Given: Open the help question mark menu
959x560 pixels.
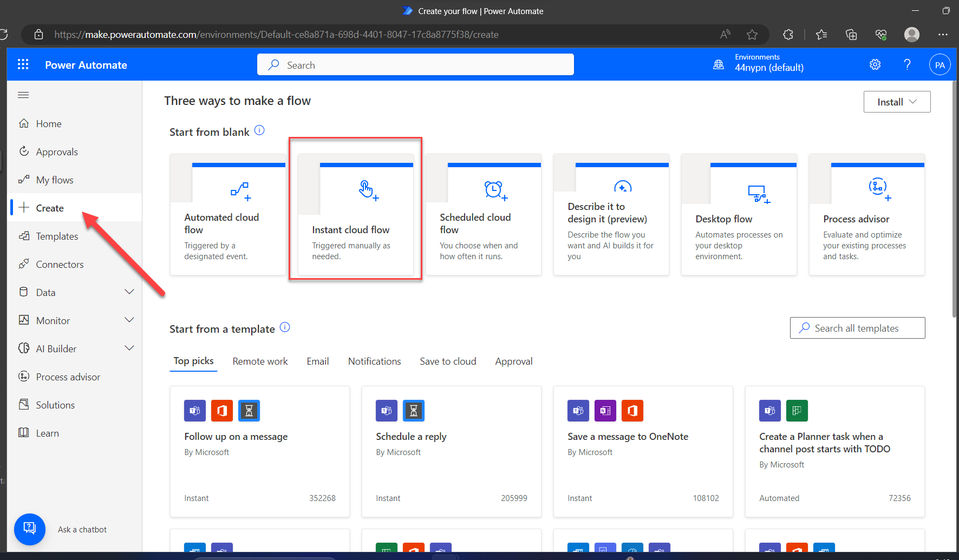Looking at the screenshot, I should [x=907, y=64].
